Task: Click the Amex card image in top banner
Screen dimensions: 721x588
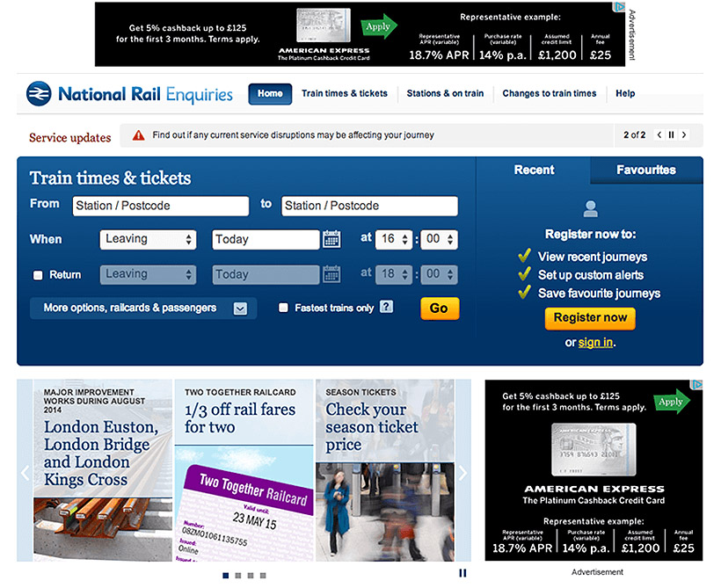Action: [x=324, y=25]
